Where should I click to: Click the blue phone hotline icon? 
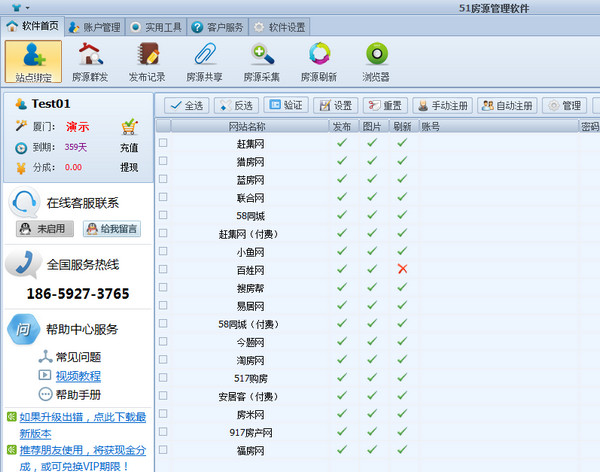[23, 263]
